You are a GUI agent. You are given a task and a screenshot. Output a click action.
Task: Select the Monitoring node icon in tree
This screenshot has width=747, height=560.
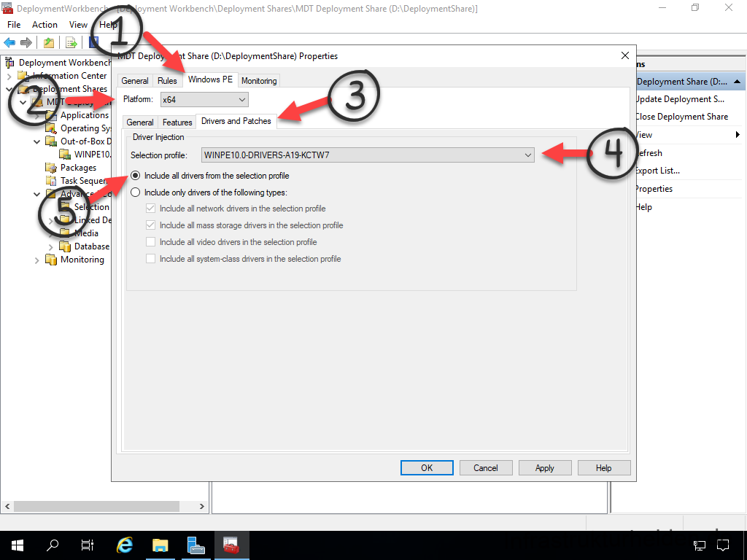pyautogui.click(x=51, y=260)
